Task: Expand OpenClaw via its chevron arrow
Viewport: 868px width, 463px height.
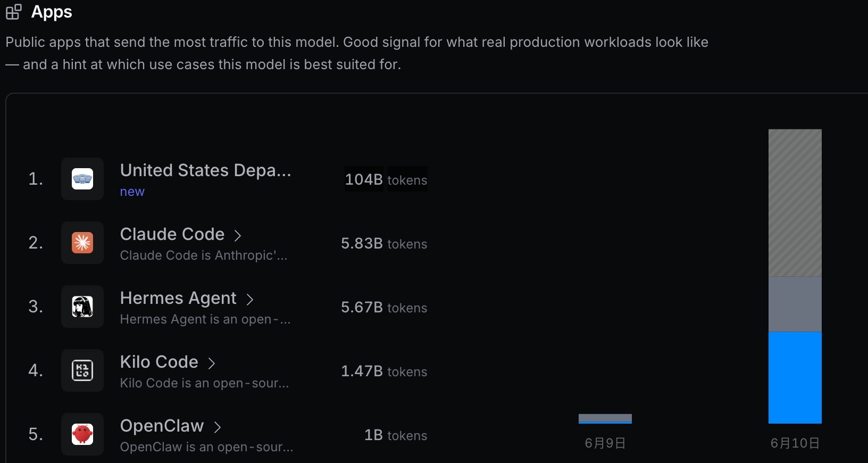Action: coord(218,427)
